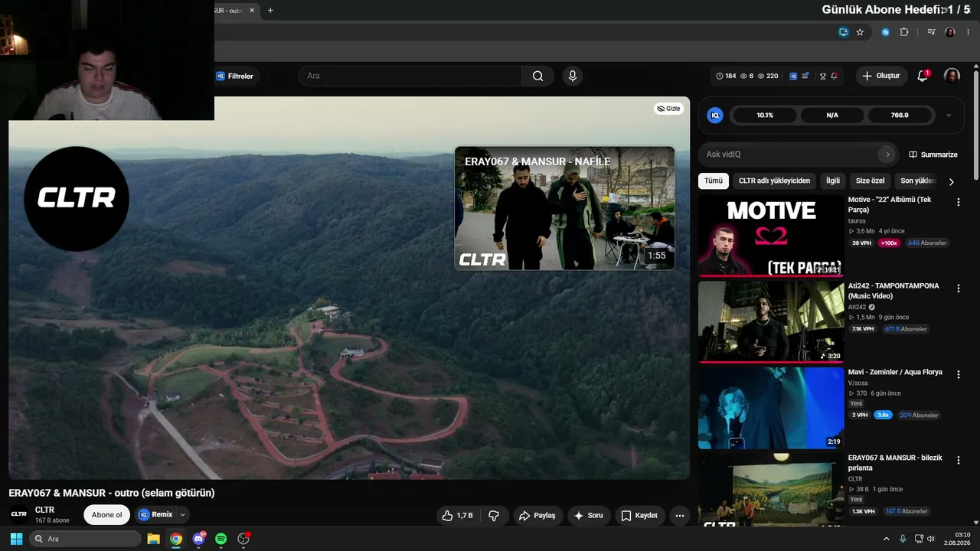Open the Chrome three-dot menu
This screenshot has height=551, width=980.
tap(969, 32)
